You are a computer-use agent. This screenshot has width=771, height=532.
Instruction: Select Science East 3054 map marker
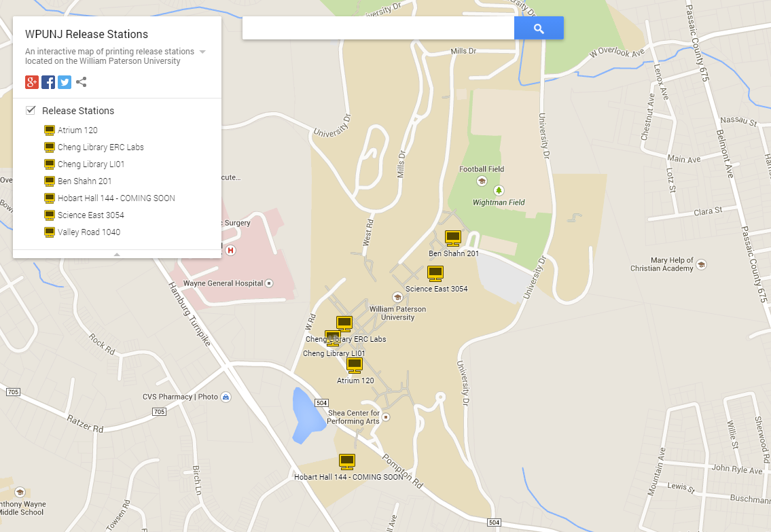pos(435,273)
